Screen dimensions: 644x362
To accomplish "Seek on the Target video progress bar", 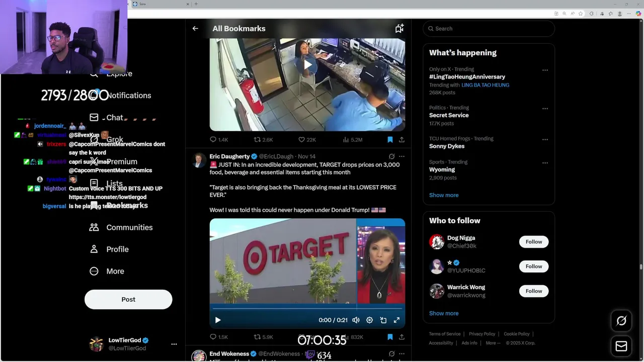I will coord(307,308).
